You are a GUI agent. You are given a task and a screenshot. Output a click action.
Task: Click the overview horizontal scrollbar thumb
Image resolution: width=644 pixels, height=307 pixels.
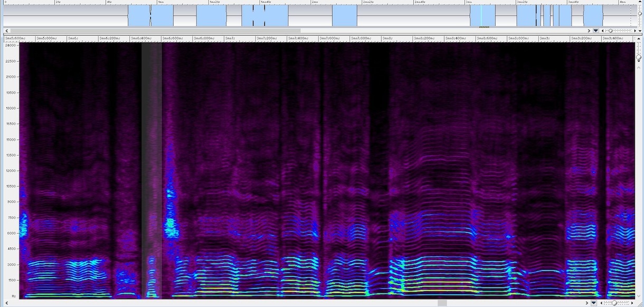point(155,31)
